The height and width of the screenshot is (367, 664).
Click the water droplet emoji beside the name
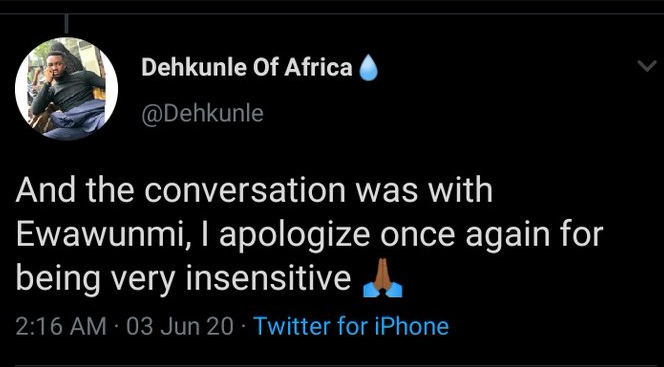pos(368,69)
